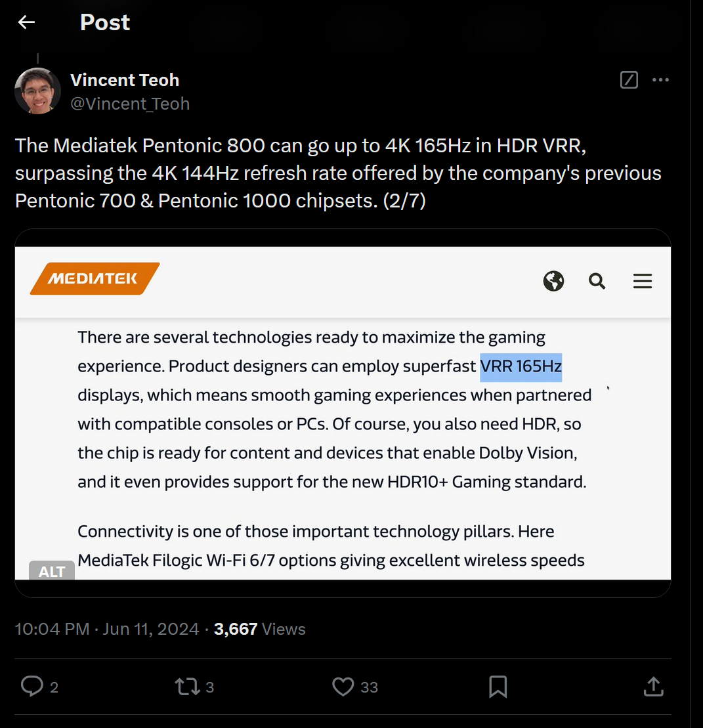Bookmark this post via the bookmark icon

498,687
